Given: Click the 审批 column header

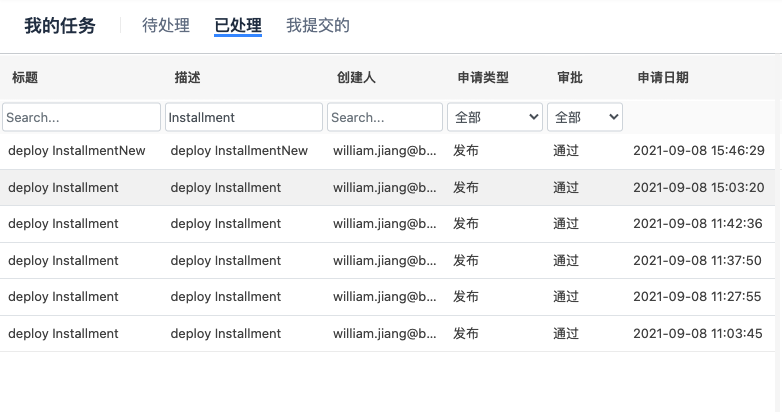Looking at the screenshot, I should coord(570,78).
